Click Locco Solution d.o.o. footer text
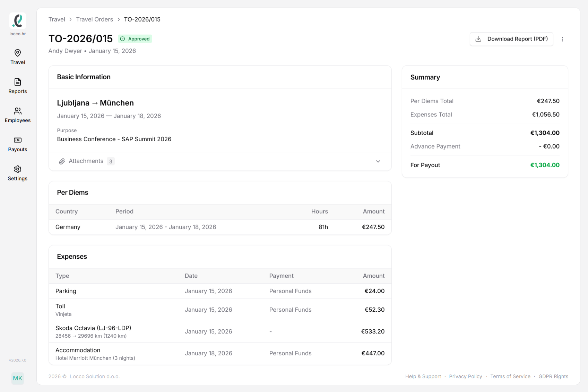The image size is (588, 392). coord(95,376)
